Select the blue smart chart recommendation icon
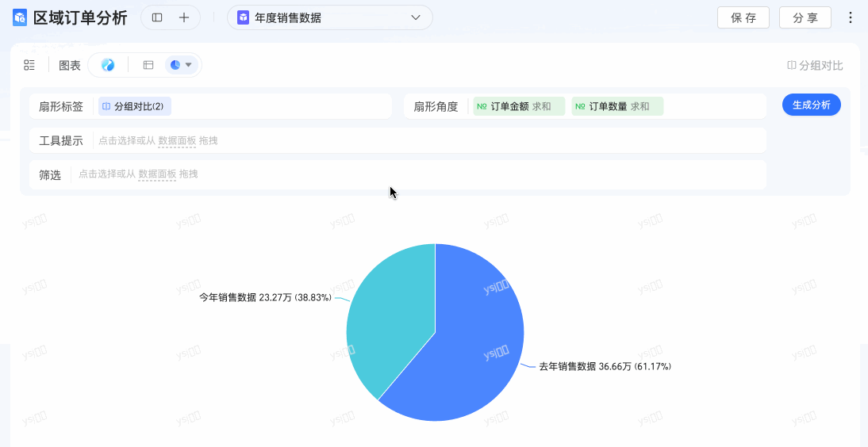 (108, 65)
